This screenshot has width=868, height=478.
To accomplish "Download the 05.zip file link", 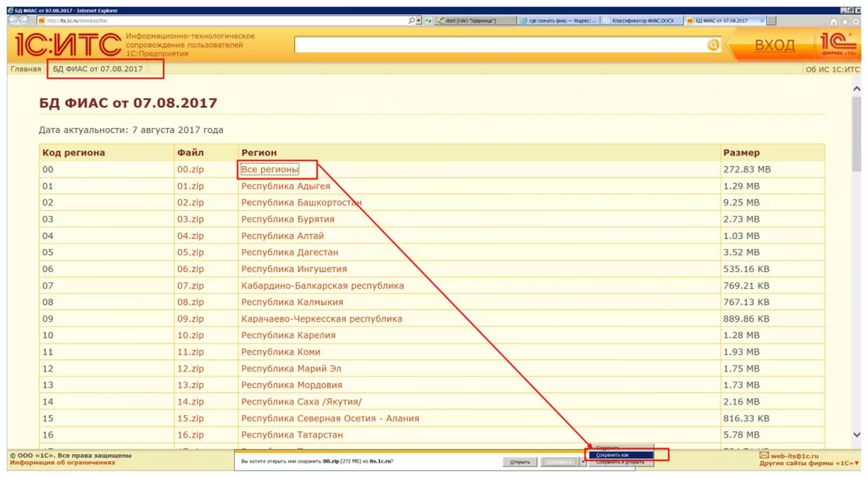I will click(190, 252).
